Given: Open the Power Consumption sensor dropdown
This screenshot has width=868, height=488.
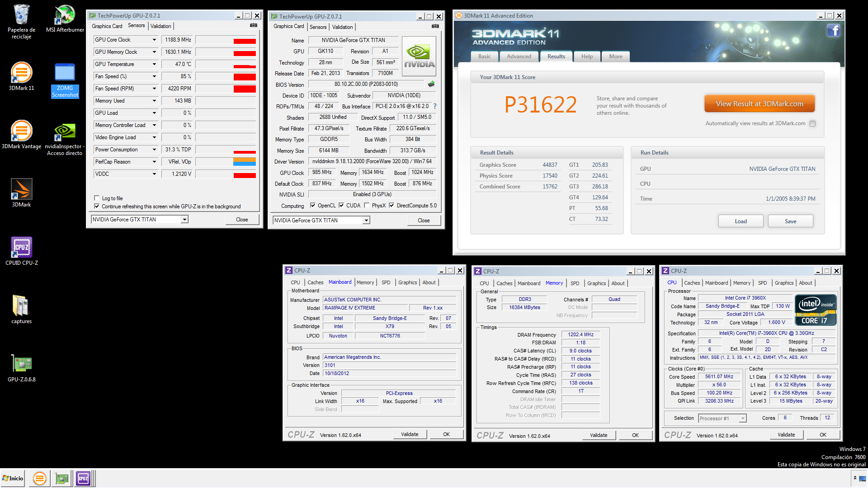Looking at the screenshot, I should pyautogui.click(x=154, y=150).
